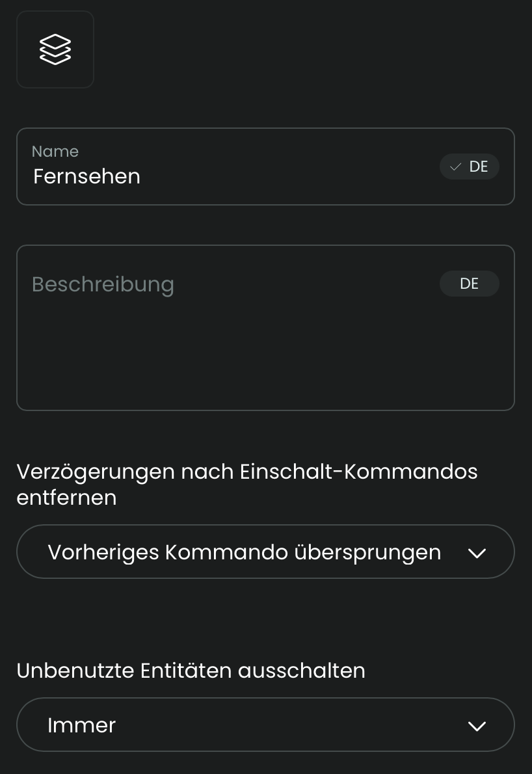Click the "Name" field label

pyautogui.click(x=55, y=152)
